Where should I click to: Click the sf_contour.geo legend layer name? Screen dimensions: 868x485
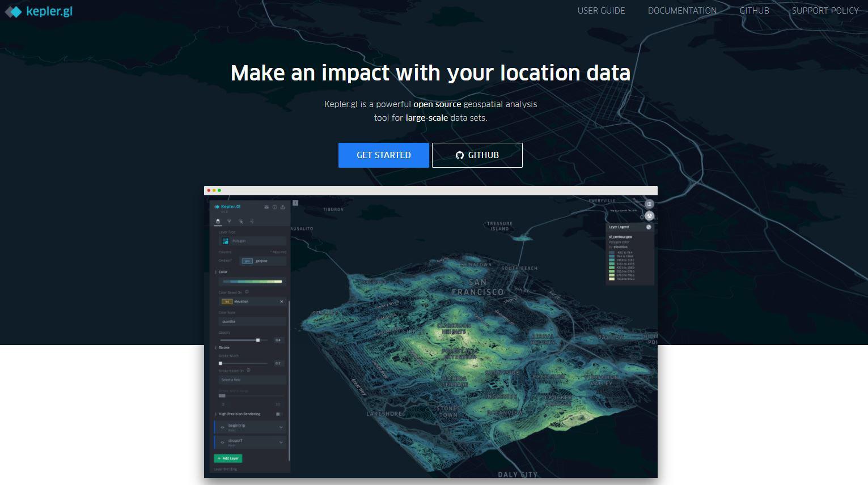pos(620,237)
